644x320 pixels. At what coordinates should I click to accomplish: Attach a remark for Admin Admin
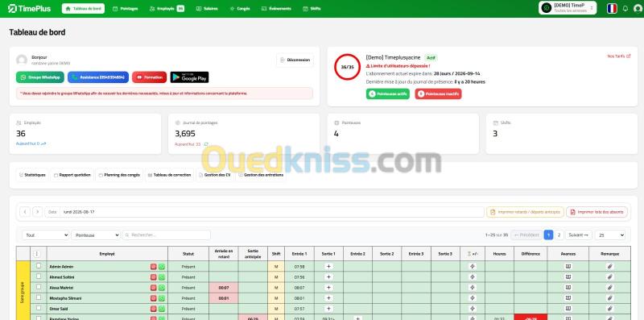(610, 267)
